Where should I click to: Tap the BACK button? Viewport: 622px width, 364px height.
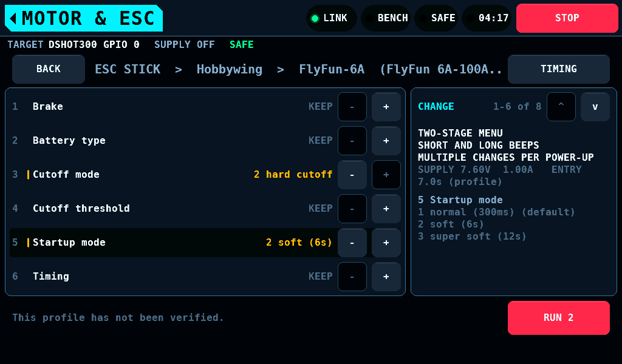point(49,69)
